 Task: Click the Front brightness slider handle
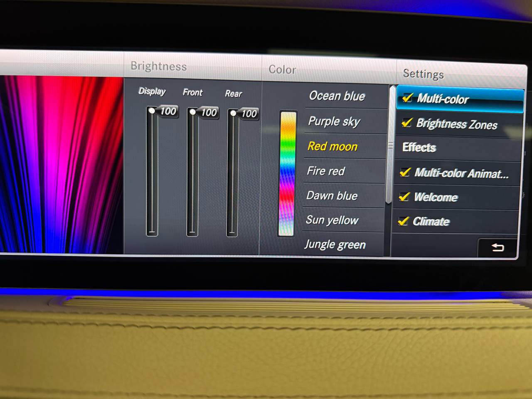pyautogui.click(x=193, y=112)
